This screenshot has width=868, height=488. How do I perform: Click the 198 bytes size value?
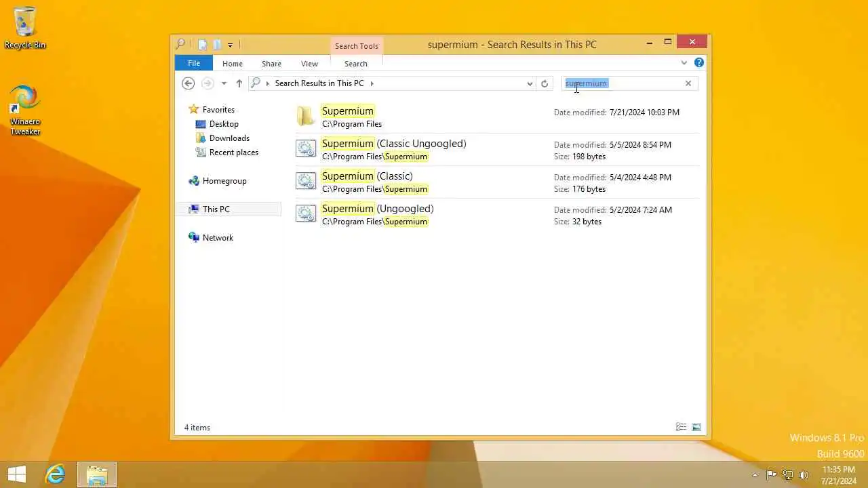tap(589, 157)
